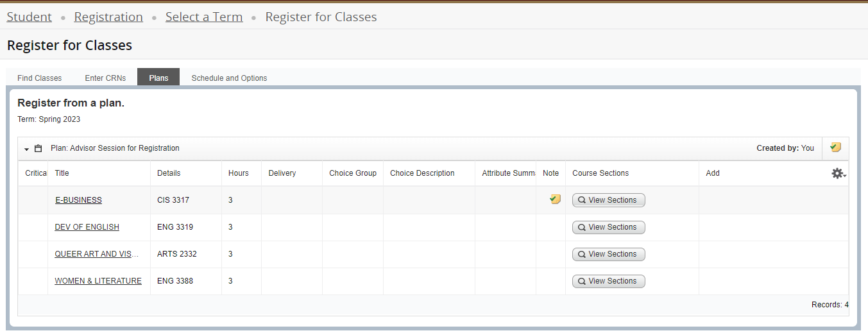This screenshot has width=868, height=333.
Task: Open the note icon in the E-BUSINESS row
Action: [555, 200]
